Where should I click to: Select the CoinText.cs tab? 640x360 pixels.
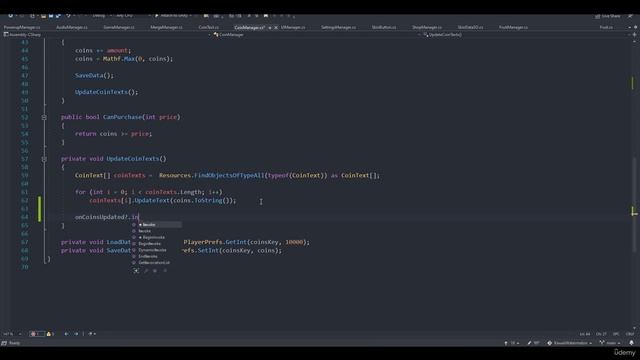pos(209,27)
